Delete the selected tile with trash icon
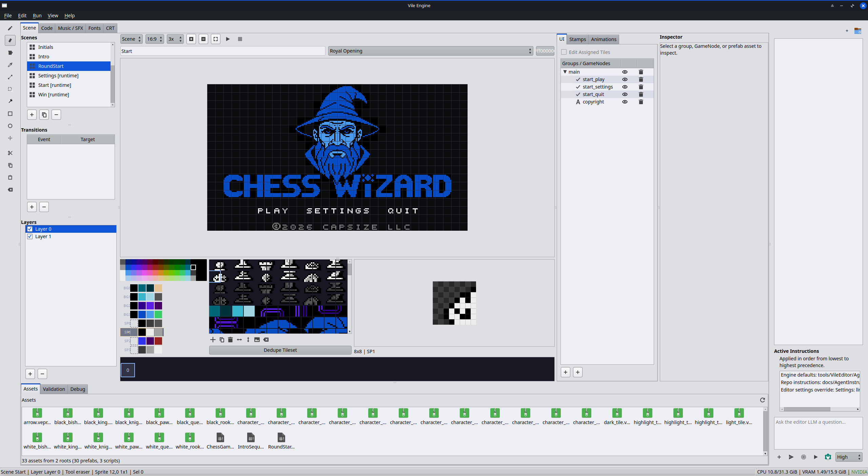Screen dimensions: 868x476 pyautogui.click(x=230, y=339)
